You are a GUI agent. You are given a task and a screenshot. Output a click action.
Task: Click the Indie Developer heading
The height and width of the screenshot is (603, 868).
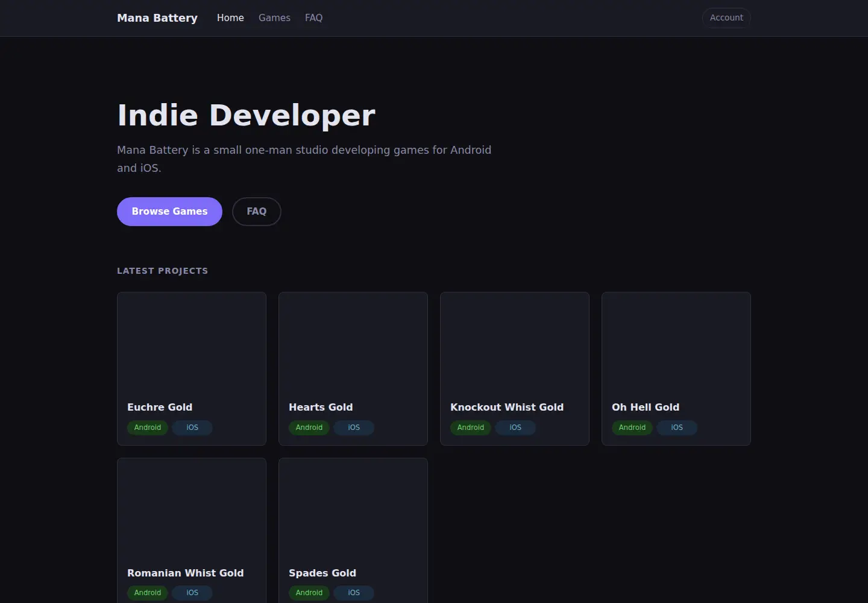click(246, 115)
